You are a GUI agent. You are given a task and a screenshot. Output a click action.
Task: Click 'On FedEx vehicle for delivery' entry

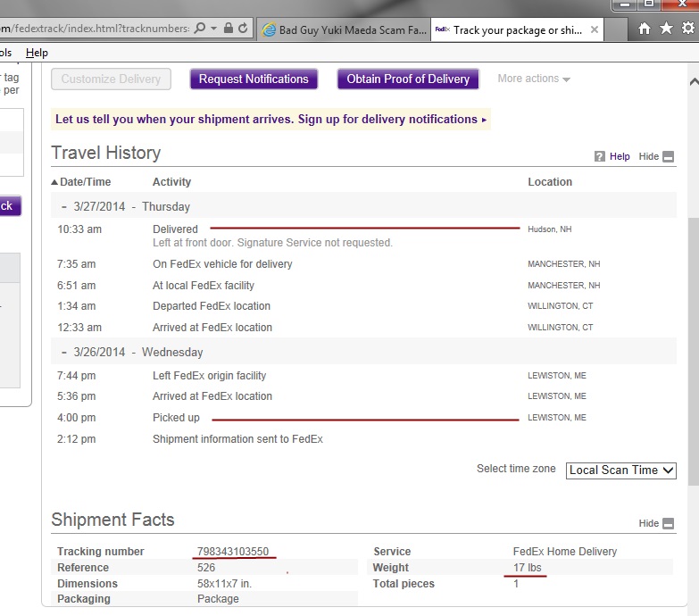click(222, 264)
